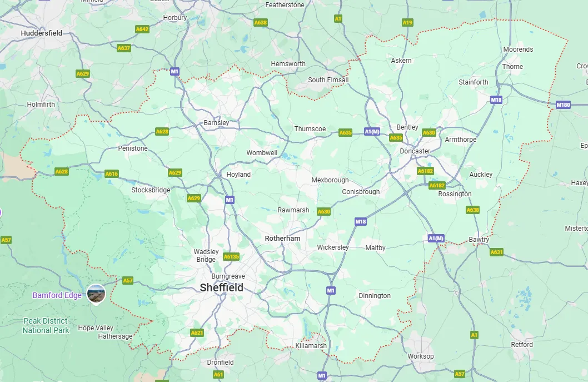Select the Barnsley town label
Screen dimensions: 588x382
[216, 123]
